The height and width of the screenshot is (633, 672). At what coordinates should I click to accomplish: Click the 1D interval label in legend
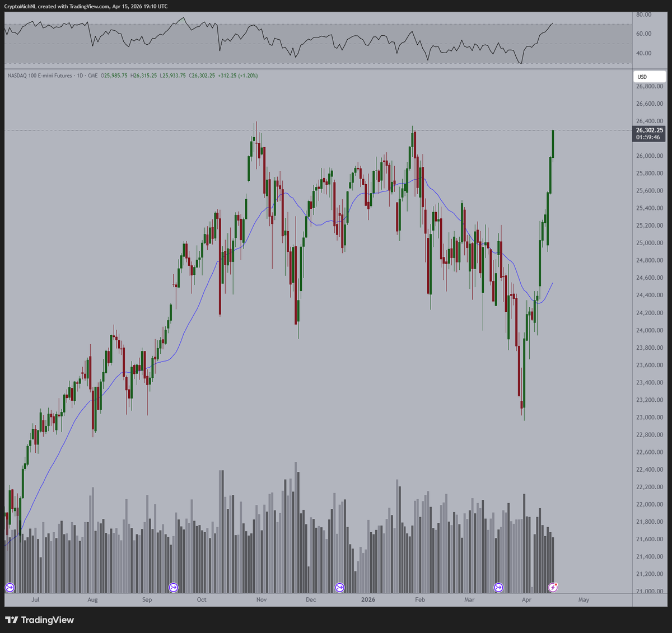pyautogui.click(x=79, y=76)
